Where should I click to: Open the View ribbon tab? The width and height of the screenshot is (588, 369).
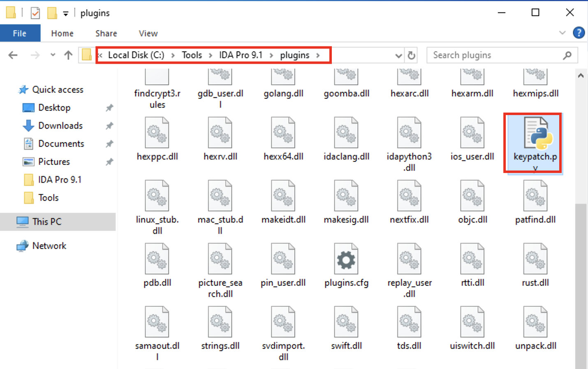click(148, 33)
